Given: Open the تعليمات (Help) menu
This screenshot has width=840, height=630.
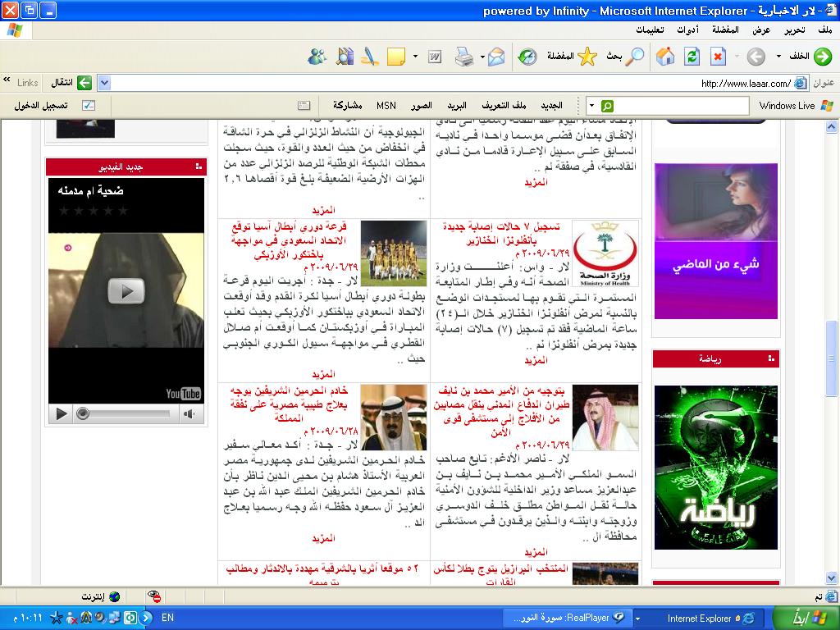Looking at the screenshot, I should coord(650,30).
